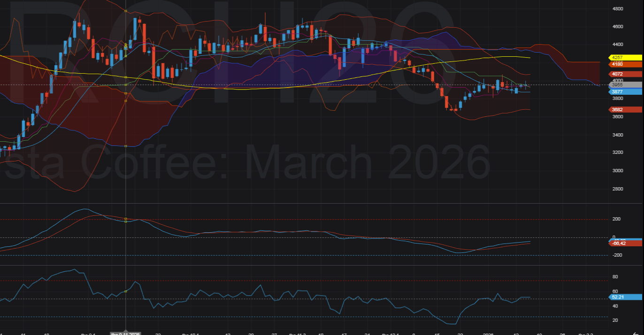Click the blue 52.21 RSI value label
Screen dimensions: 644x335
625,297
